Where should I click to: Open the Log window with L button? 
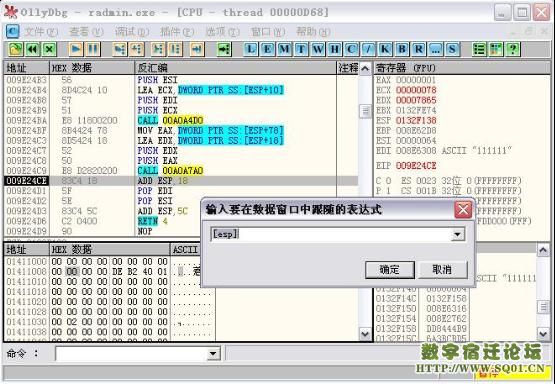[x=250, y=49]
